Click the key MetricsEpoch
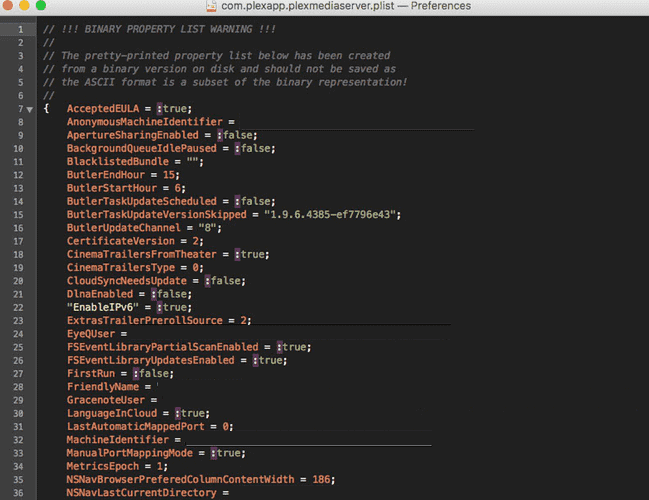649x500 pixels. pyautogui.click(x=103, y=466)
